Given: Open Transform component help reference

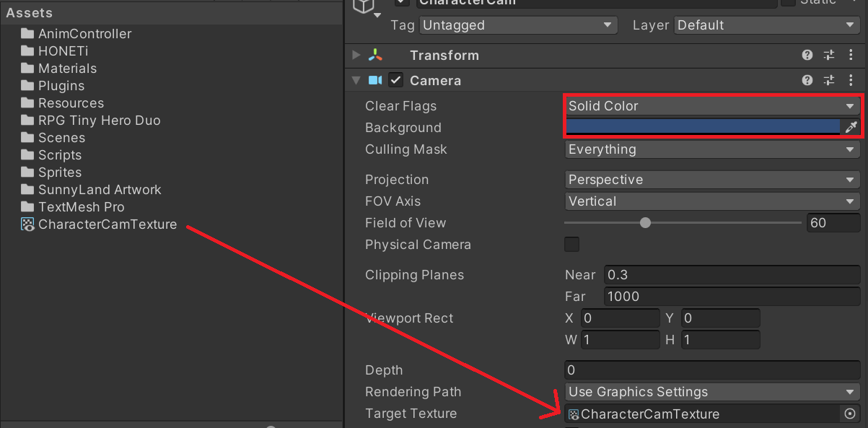Looking at the screenshot, I should tap(807, 56).
